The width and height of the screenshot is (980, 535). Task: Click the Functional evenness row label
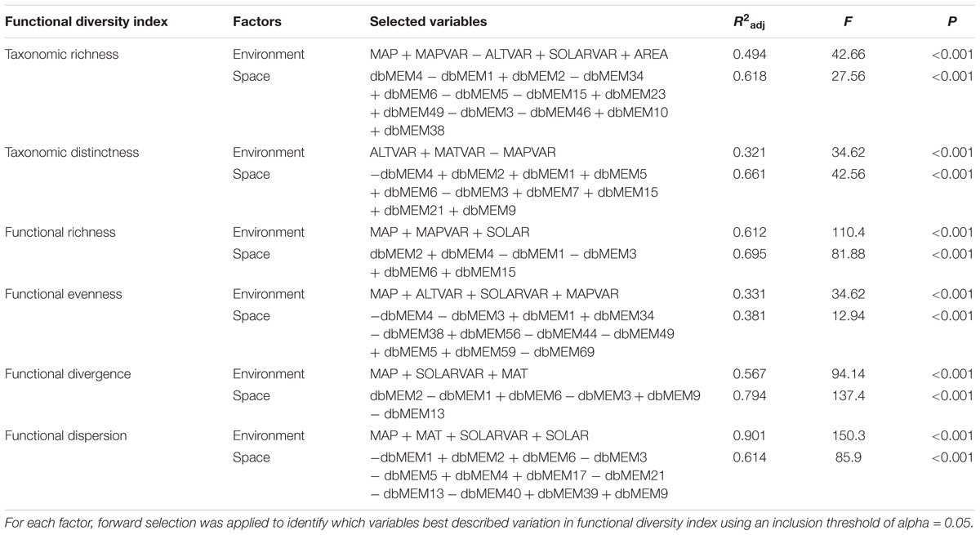coord(64,294)
